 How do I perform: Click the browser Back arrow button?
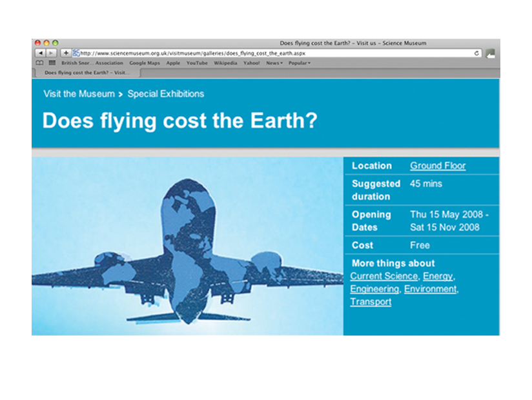tap(41, 53)
